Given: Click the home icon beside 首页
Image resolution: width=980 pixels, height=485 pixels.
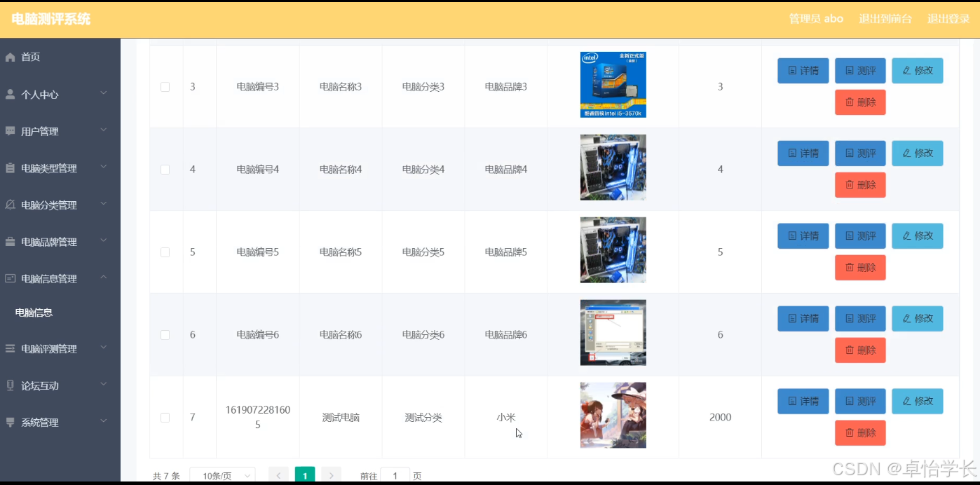Looking at the screenshot, I should (10, 57).
